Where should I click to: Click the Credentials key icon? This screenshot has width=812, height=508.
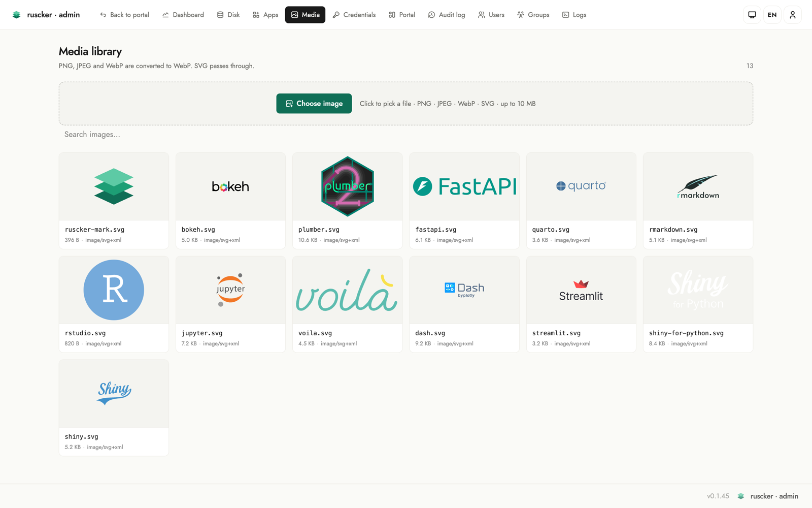[336, 15]
